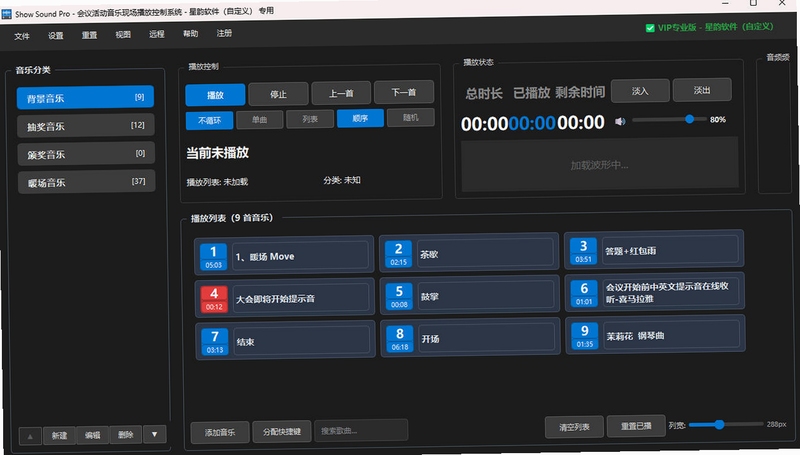This screenshot has height=455, width=800.
Task: Click the 停止 stop button
Action: [x=279, y=94]
